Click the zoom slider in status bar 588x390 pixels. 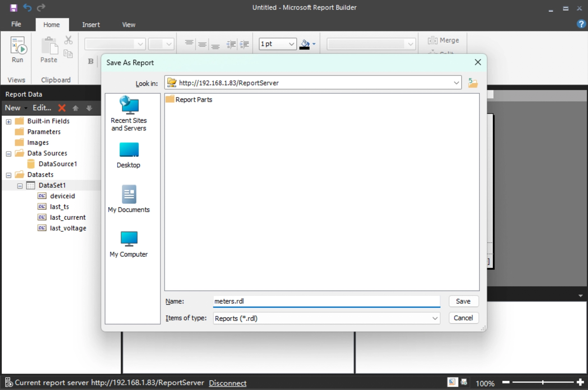coord(543,382)
